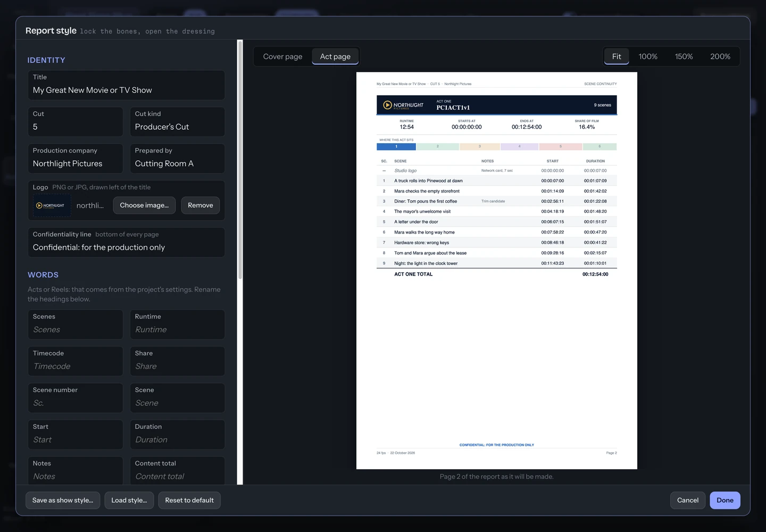Set preview zoom to 150%
Screen dimensions: 766x532
click(x=684, y=56)
